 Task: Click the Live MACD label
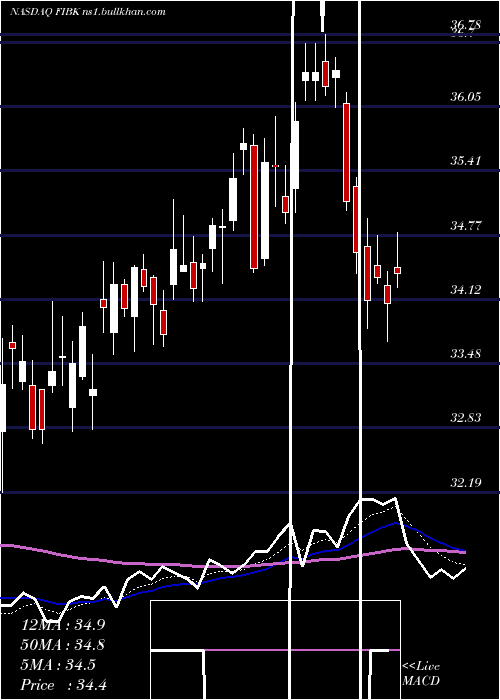point(421,673)
